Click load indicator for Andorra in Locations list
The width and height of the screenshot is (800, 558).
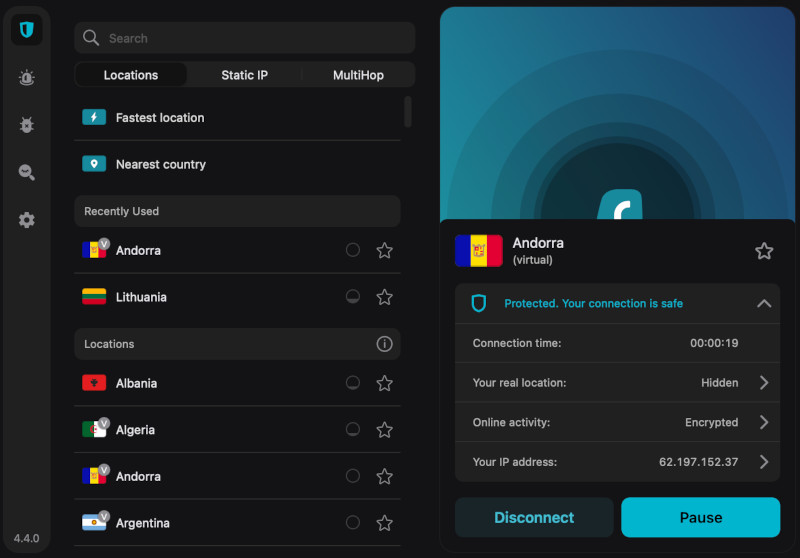point(353,476)
